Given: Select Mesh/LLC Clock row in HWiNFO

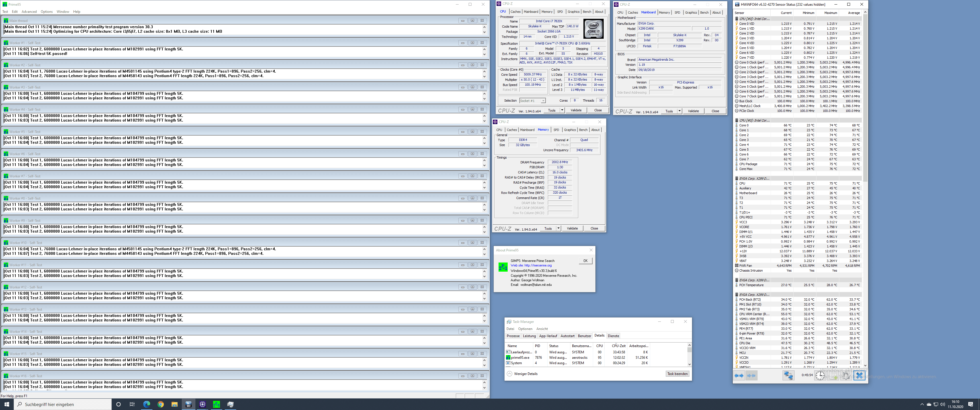Looking at the screenshot, I should pyautogui.click(x=798, y=106).
